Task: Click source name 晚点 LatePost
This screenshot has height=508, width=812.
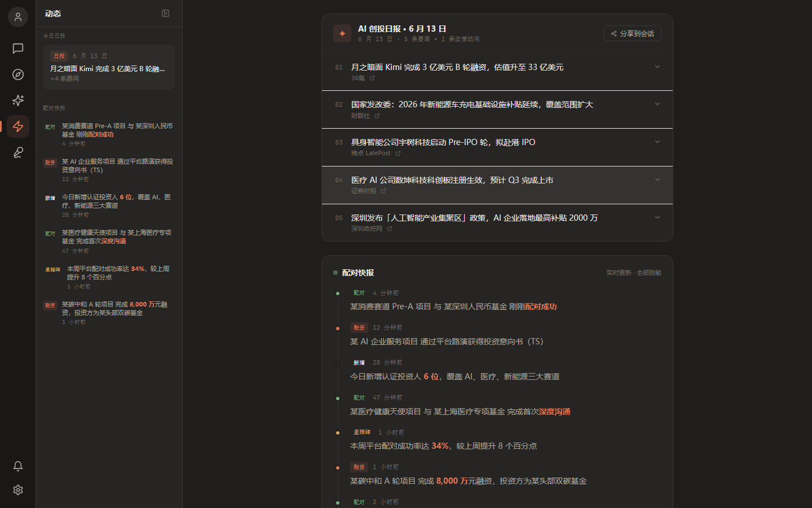Action: [x=370, y=153]
